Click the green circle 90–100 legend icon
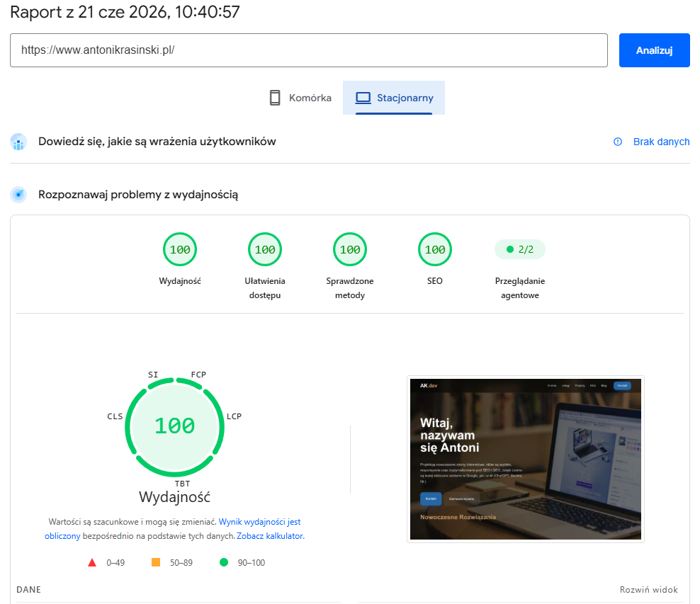The width and height of the screenshot is (700, 604). [224, 562]
